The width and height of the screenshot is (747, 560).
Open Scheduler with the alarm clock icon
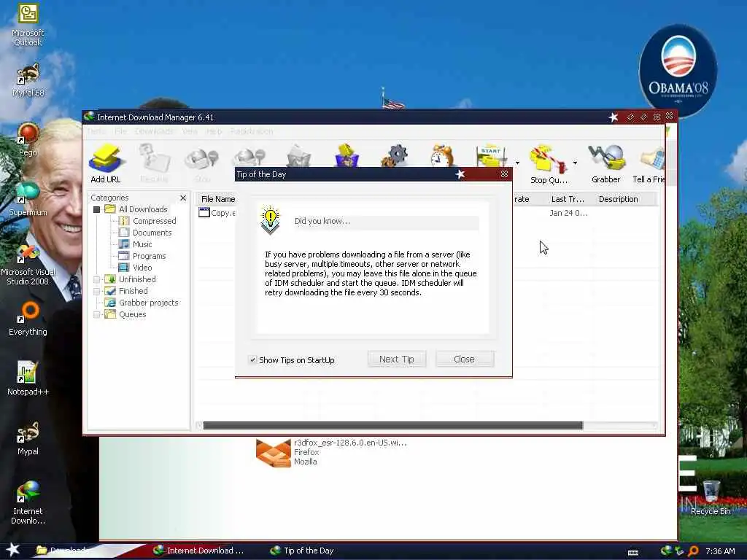point(443,156)
